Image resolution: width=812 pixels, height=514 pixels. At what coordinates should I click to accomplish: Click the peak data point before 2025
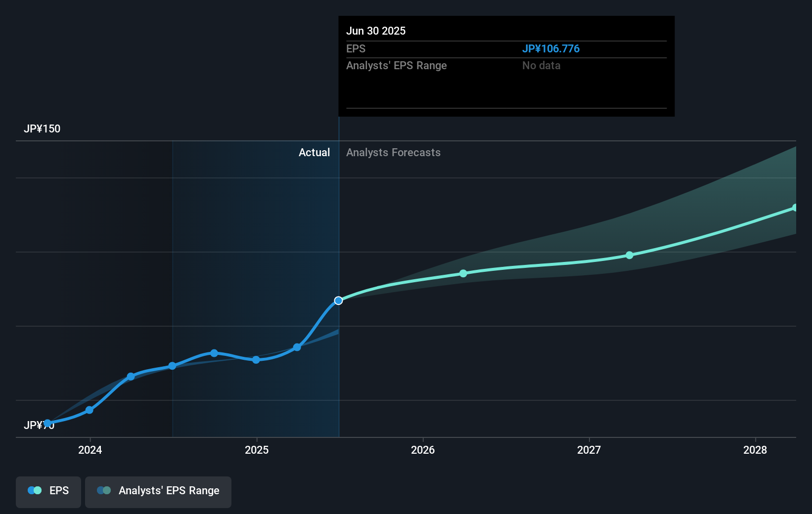pos(214,353)
